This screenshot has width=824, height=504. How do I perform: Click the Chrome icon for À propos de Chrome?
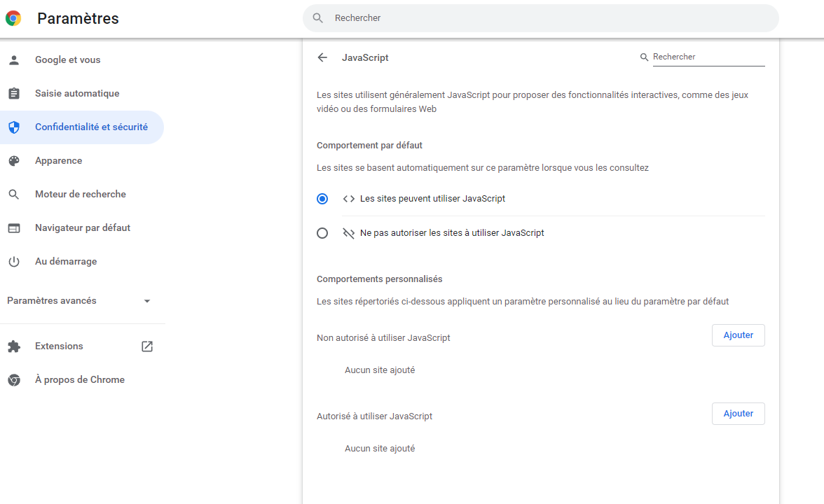point(14,380)
